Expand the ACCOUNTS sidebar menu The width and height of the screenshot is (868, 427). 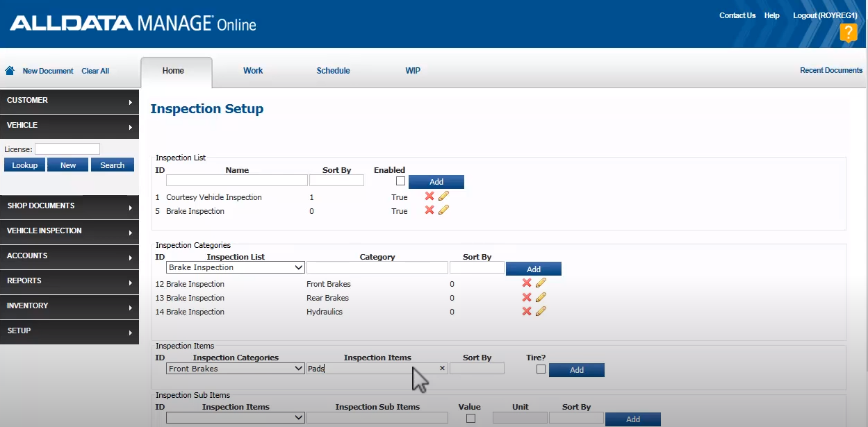point(69,257)
